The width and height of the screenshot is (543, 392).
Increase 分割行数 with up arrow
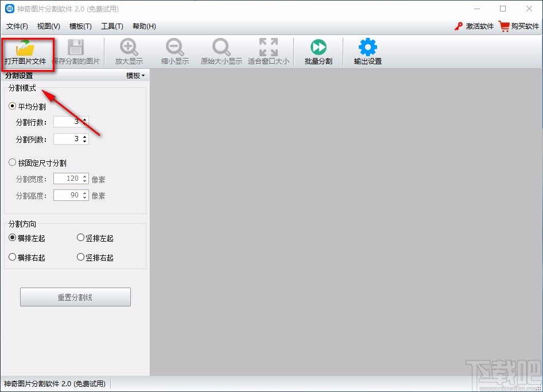point(85,119)
